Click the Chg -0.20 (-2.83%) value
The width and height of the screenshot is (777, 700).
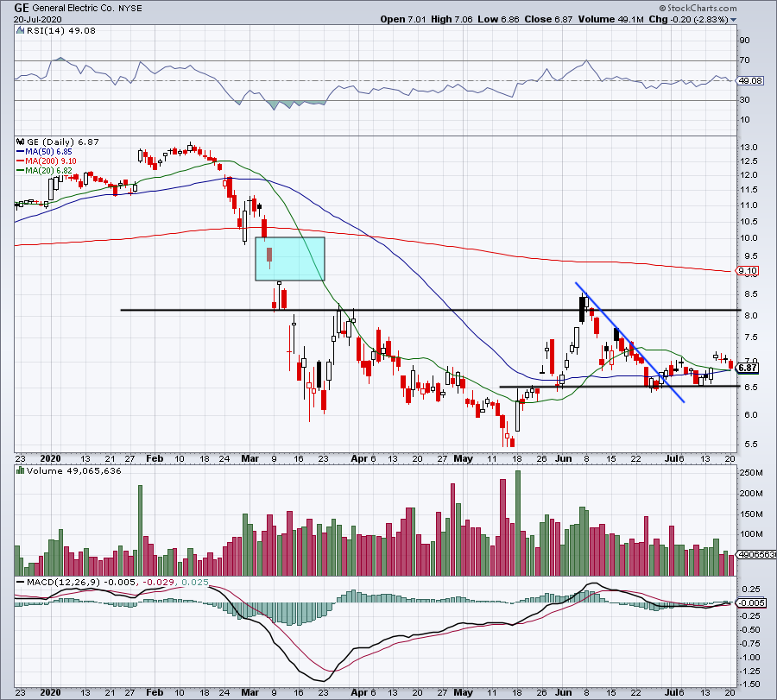point(688,19)
